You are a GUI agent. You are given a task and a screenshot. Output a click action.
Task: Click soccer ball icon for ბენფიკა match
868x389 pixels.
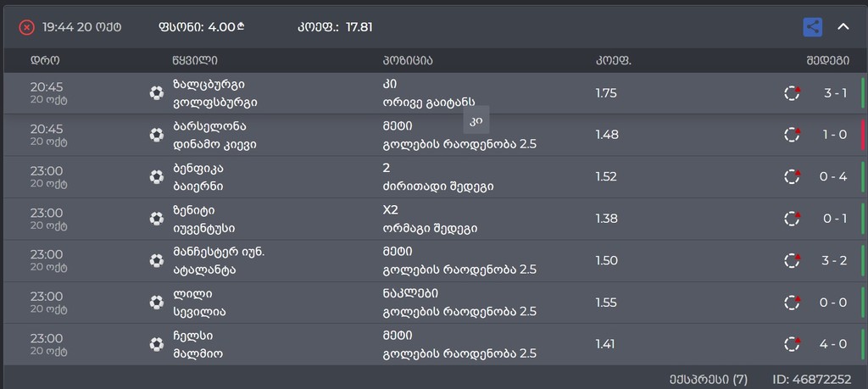[157, 176]
